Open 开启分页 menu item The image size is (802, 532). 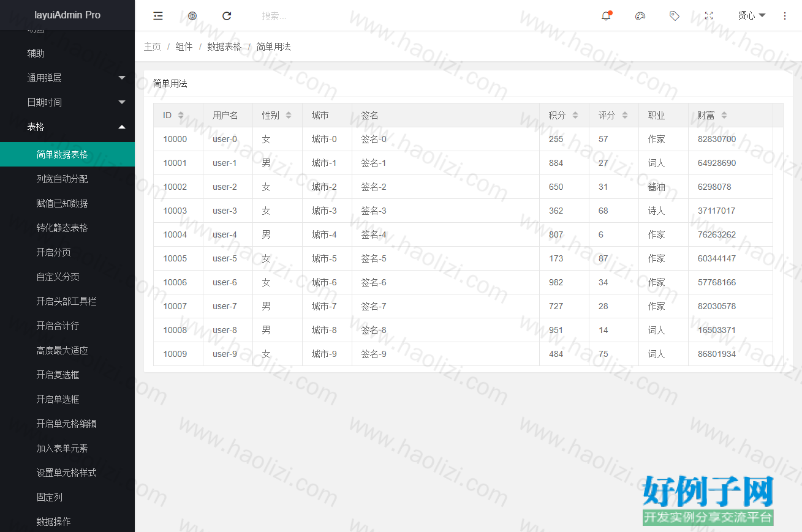click(67, 252)
